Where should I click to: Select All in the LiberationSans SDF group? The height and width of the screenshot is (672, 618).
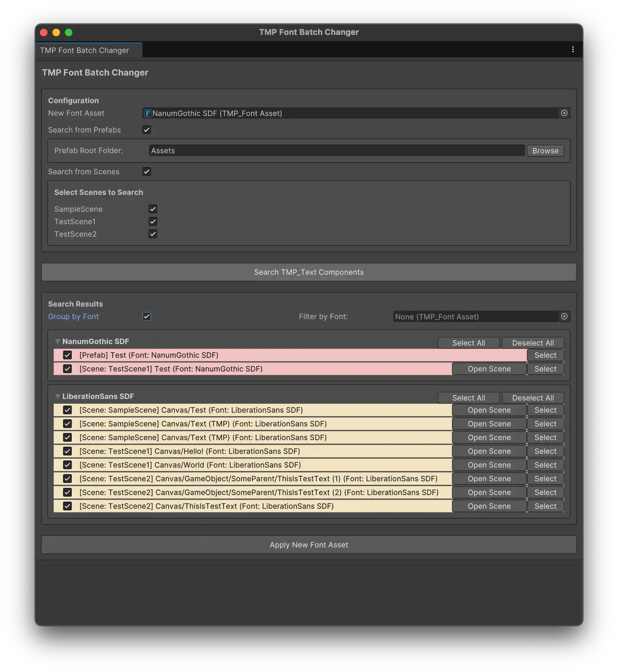pyautogui.click(x=468, y=397)
